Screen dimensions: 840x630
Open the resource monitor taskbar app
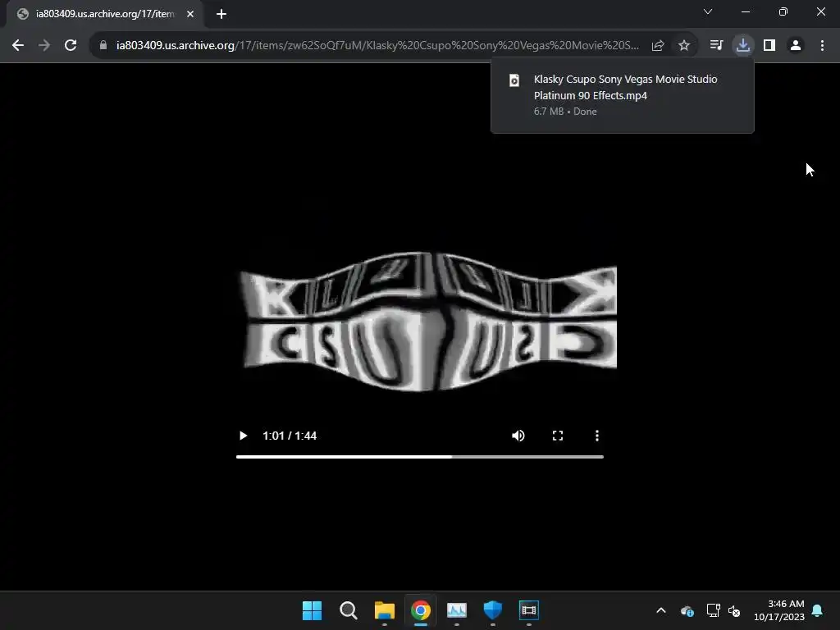click(x=456, y=610)
